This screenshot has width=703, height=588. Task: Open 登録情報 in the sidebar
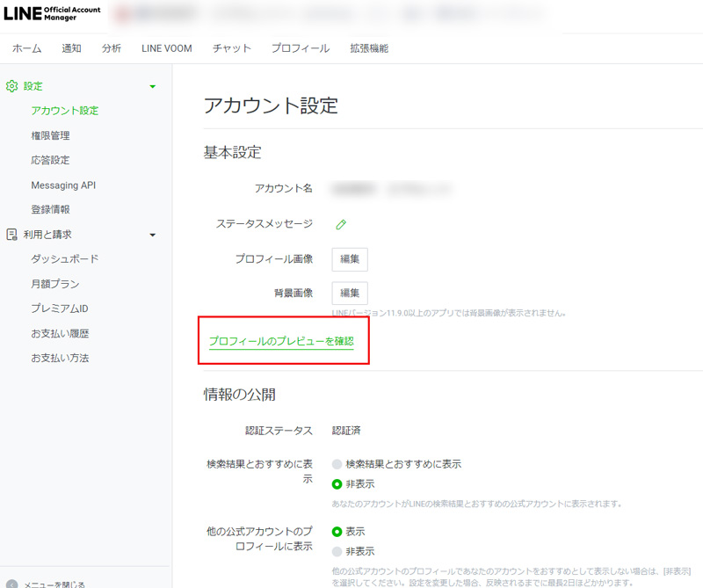click(50, 209)
